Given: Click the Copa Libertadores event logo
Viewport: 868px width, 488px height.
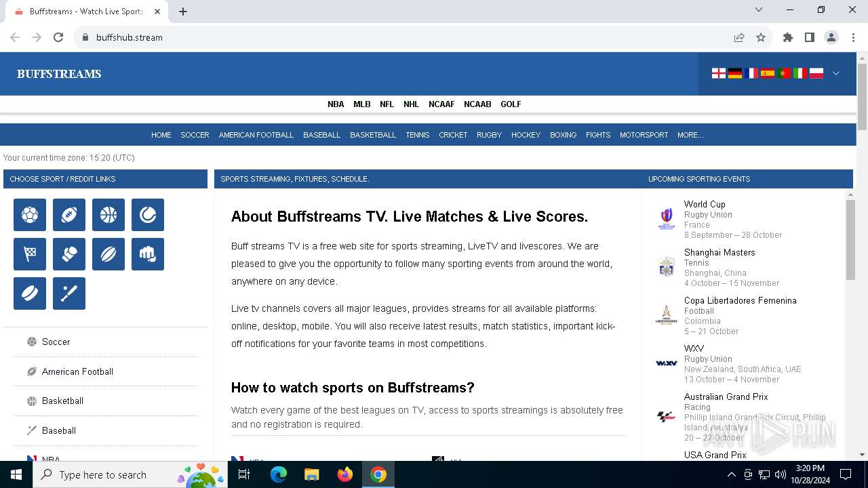Looking at the screenshot, I should pos(667,315).
